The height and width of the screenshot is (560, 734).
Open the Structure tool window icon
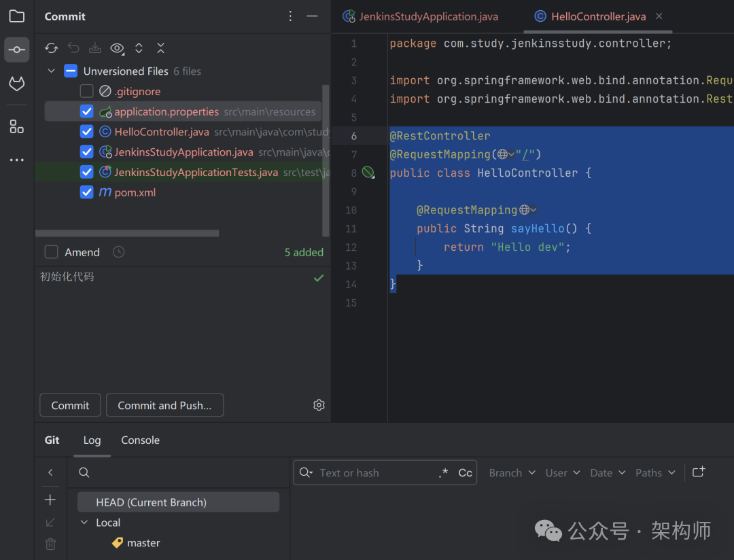click(17, 126)
